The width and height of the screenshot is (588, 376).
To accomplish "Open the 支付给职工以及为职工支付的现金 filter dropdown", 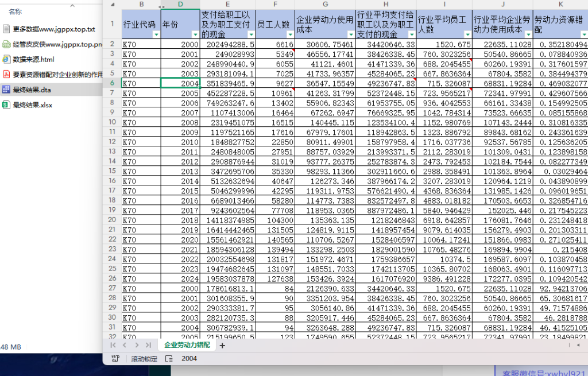I will (x=252, y=34).
